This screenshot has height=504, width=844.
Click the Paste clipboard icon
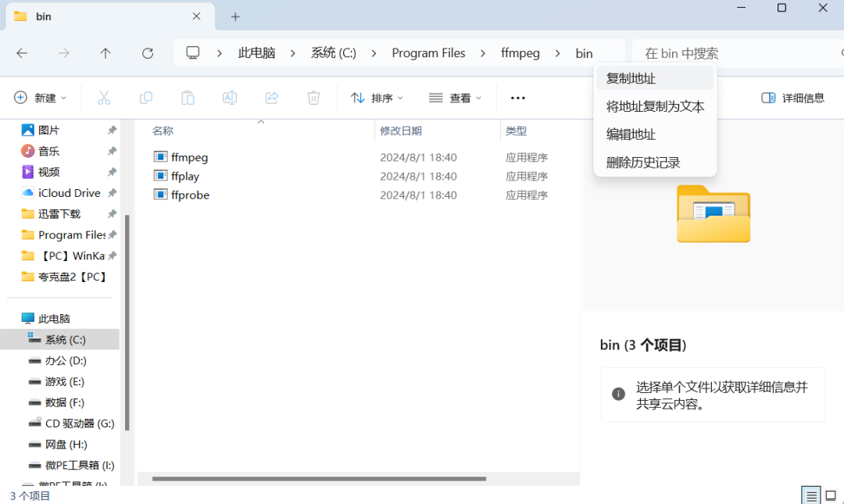tap(188, 98)
